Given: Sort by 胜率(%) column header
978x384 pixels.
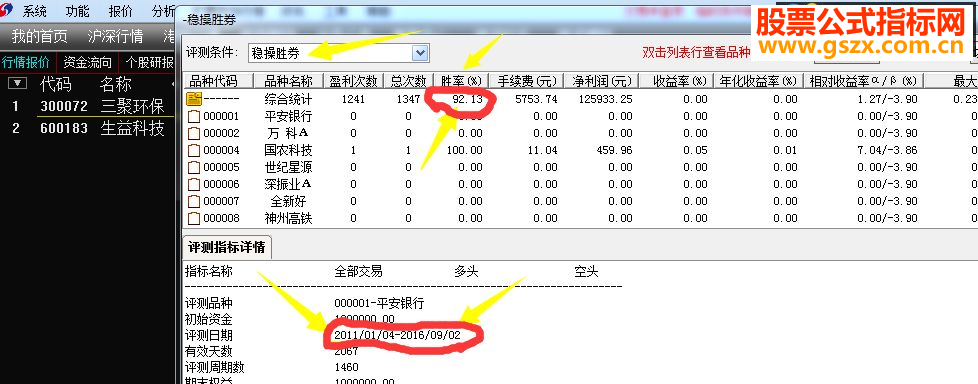Looking at the screenshot, I should (462, 81).
